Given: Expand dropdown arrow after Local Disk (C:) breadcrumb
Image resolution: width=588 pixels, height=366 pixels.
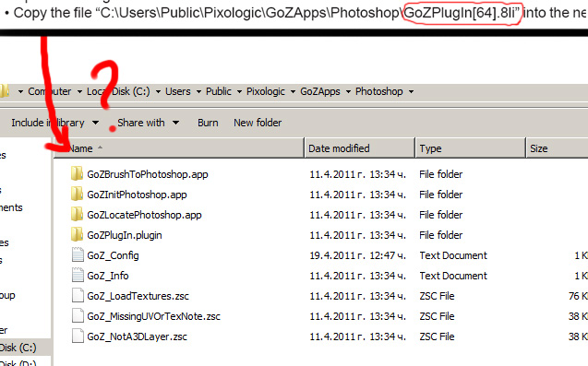Looking at the screenshot, I should (x=158, y=92).
